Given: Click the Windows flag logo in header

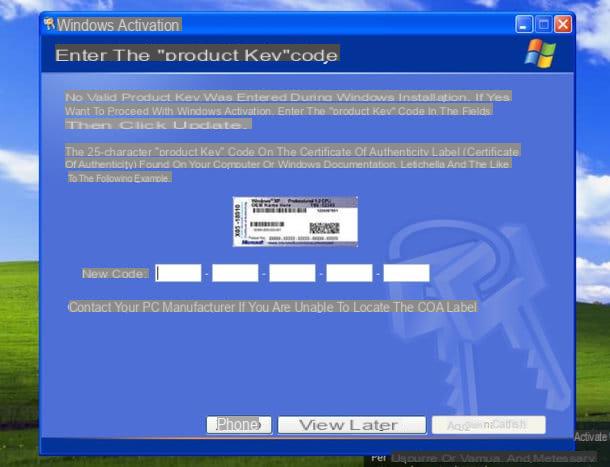Looking at the screenshot, I should (540, 53).
